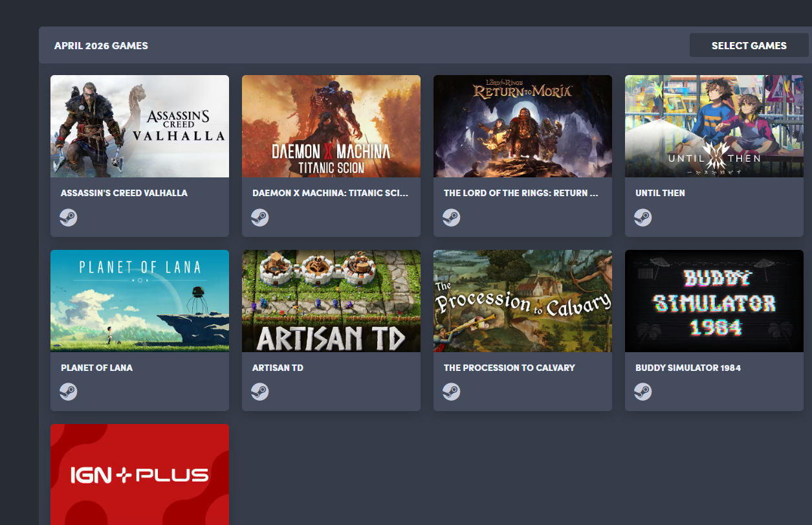Screen dimensions: 812x525
Task: Click Steam icon under Procession to Calvary
Action: (x=452, y=392)
